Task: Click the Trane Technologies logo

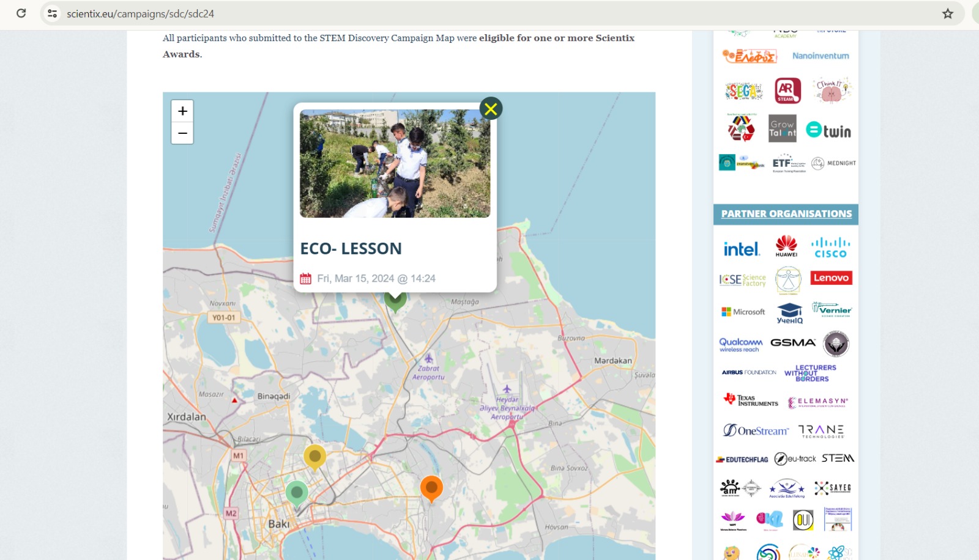Action: [x=821, y=432]
